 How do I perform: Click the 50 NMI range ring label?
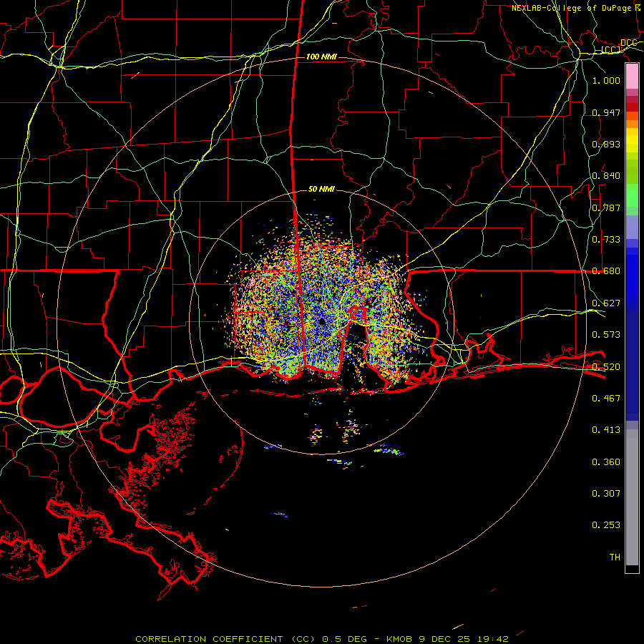[321, 189]
